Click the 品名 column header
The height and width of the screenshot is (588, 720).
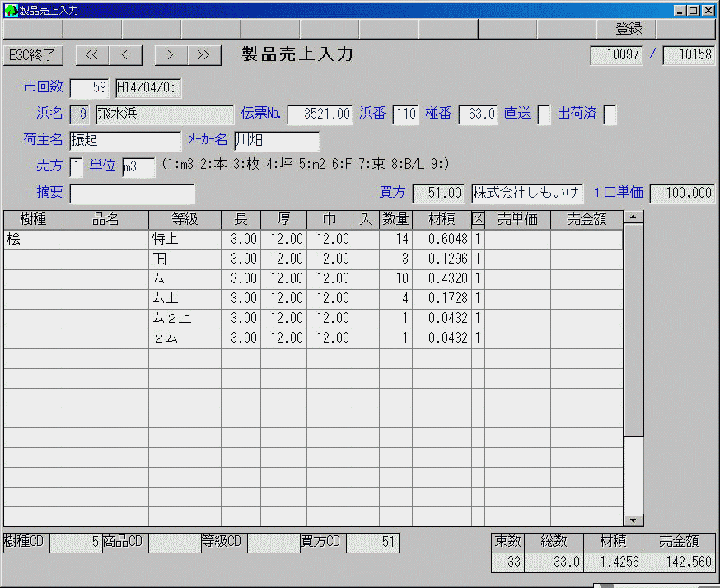[x=105, y=220]
